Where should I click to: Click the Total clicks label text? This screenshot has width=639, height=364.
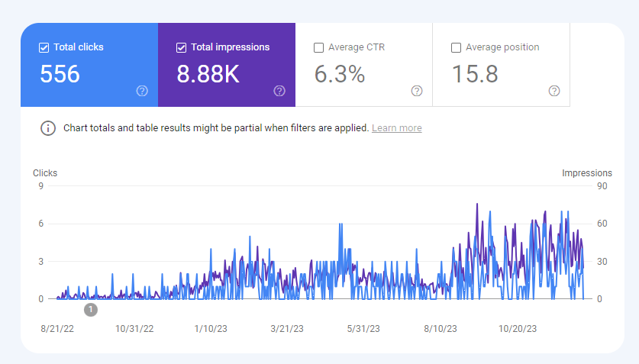point(79,47)
